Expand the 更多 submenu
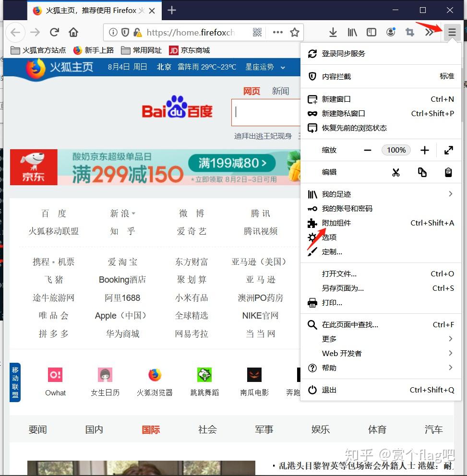The height and width of the screenshot is (476, 467). coord(381,339)
